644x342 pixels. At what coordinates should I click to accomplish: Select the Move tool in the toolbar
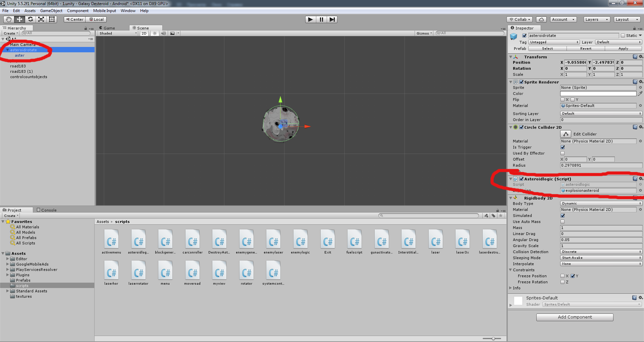point(19,19)
